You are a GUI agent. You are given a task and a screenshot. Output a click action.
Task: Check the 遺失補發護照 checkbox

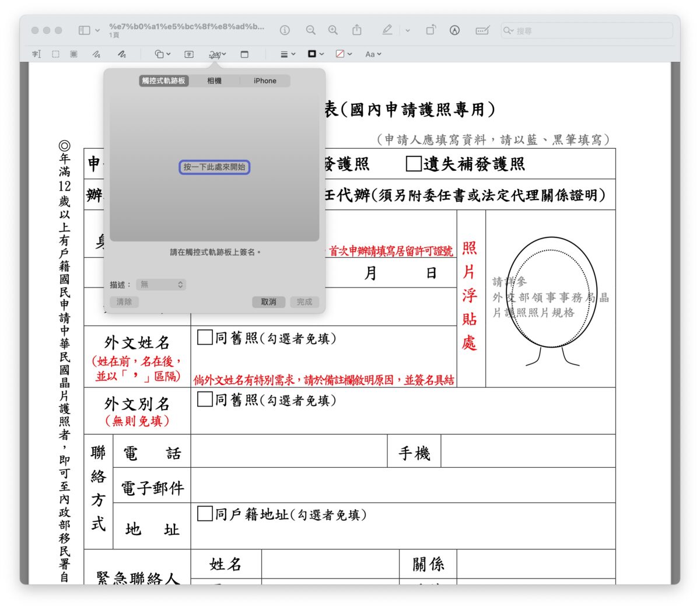pos(414,164)
